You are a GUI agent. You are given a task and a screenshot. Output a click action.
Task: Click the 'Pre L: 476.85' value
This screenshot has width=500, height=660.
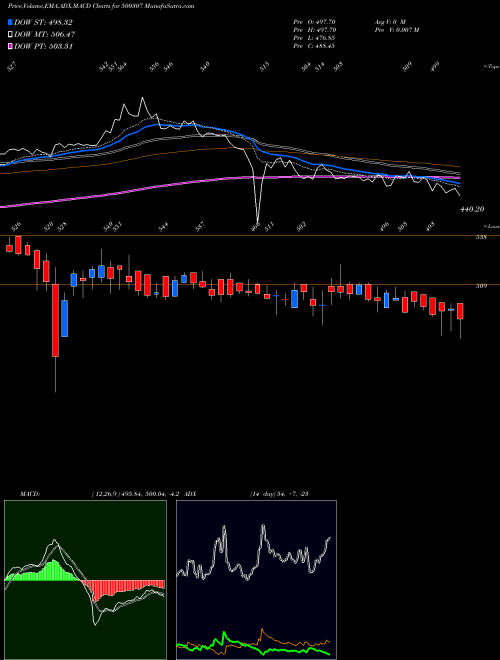tap(314, 38)
